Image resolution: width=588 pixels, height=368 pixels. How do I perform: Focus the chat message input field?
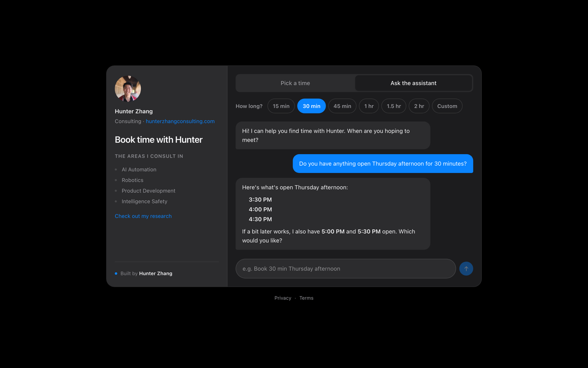(x=346, y=269)
